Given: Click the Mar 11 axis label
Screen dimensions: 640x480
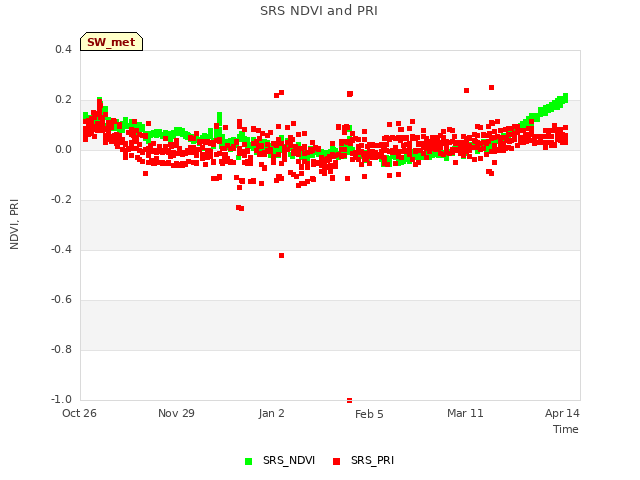Looking at the screenshot, I should (465, 413).
